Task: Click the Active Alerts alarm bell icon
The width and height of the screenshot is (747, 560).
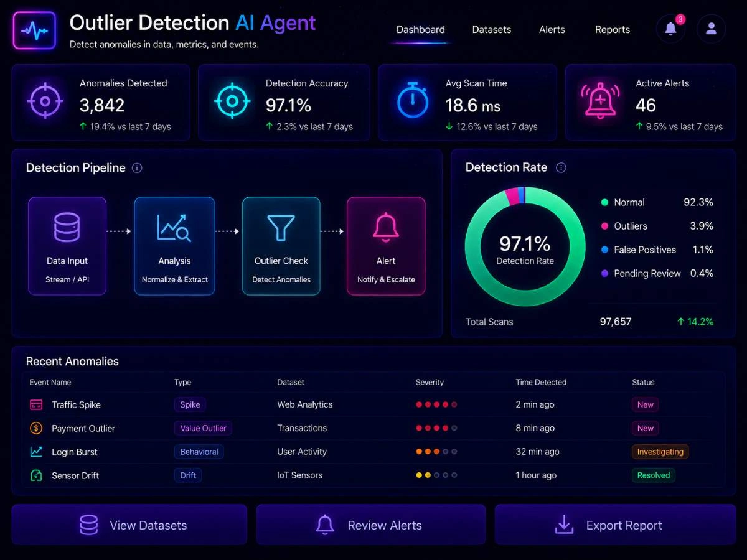Action: pyautogui.click(x=598, y=101)
